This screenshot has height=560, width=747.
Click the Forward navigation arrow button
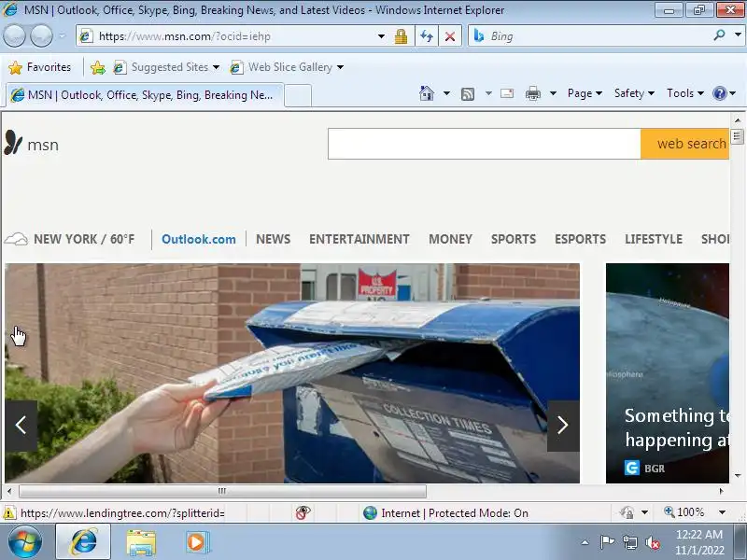pyautogui.click(x=41, y=36)
